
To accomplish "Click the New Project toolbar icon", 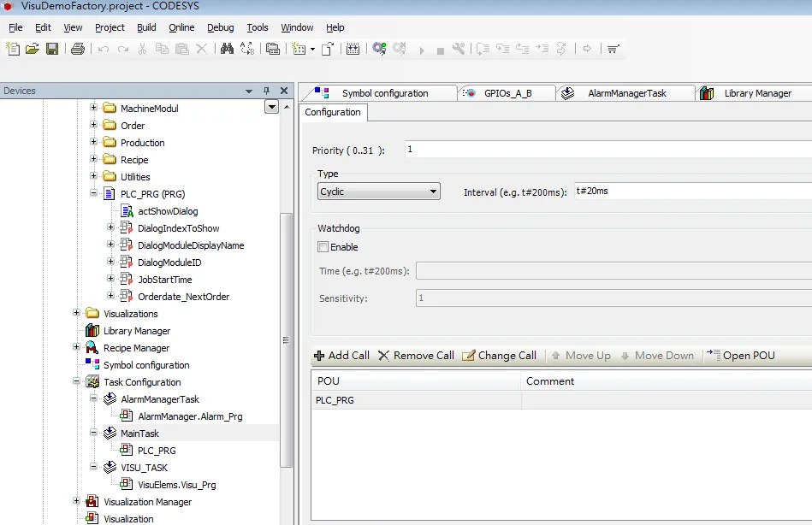I will tap(13, 50).
